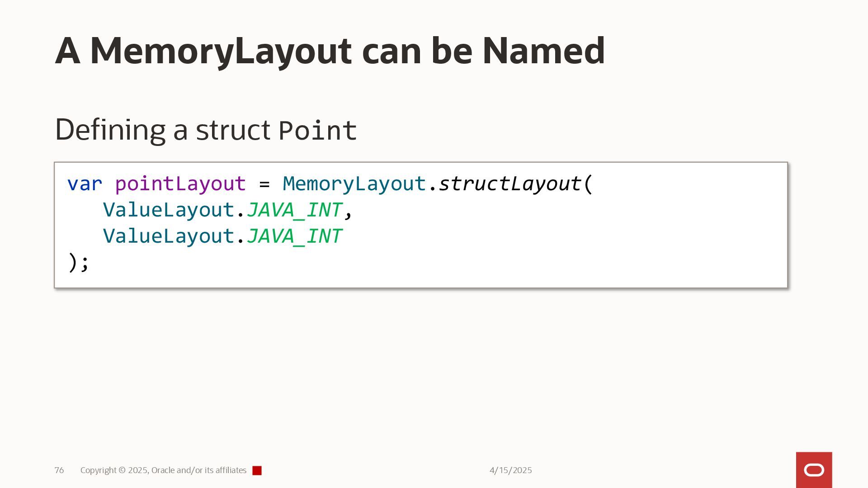Click the date 4/15/2025 in the footer
Image resolution: width=868 pixels, height=488 pixels.
[x=510, y=470]
